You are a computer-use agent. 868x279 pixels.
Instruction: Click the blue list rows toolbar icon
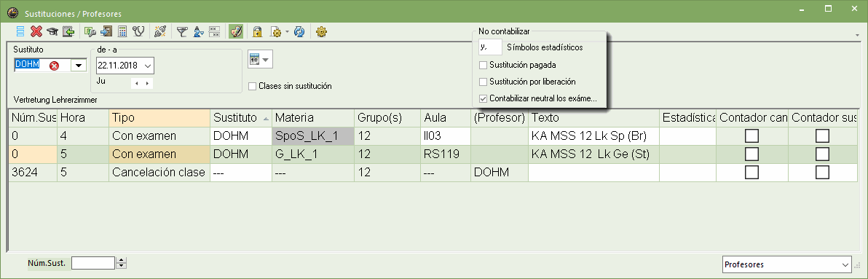coord(20,31)
